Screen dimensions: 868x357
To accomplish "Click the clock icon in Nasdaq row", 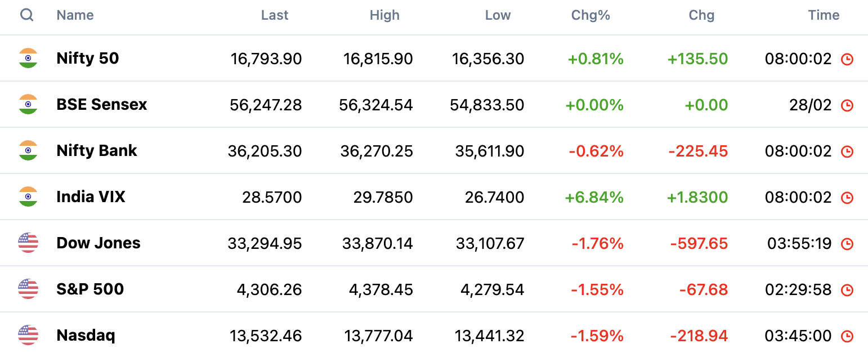I will (x=847, y=336).
